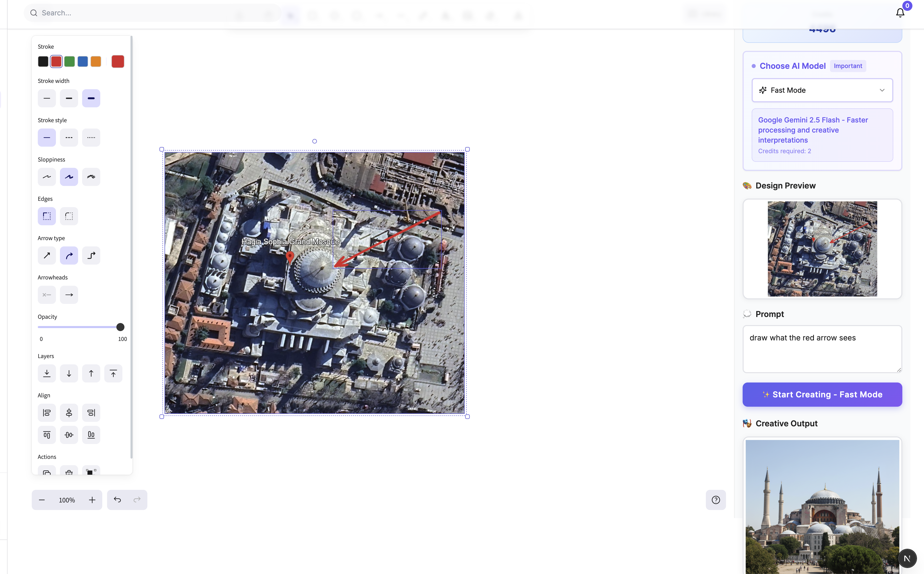Click the Hagia Sophia Grand Mosque label

(290, 242)
